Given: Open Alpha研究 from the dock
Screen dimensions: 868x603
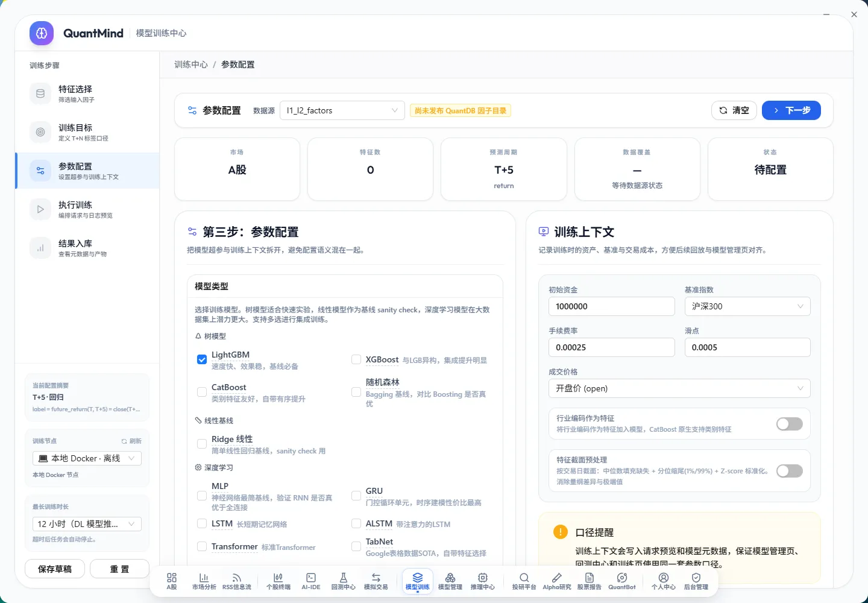Looking at the screenshot, I should tap(557, 581).
